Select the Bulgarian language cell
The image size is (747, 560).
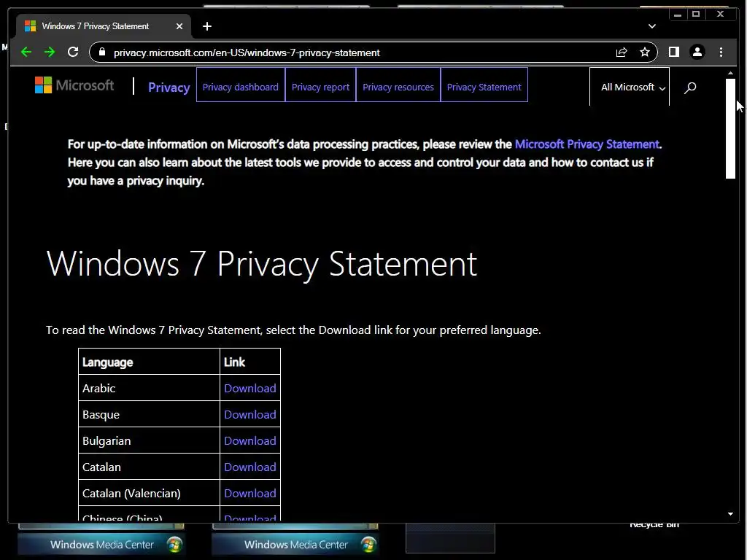(x=149, y=440)
